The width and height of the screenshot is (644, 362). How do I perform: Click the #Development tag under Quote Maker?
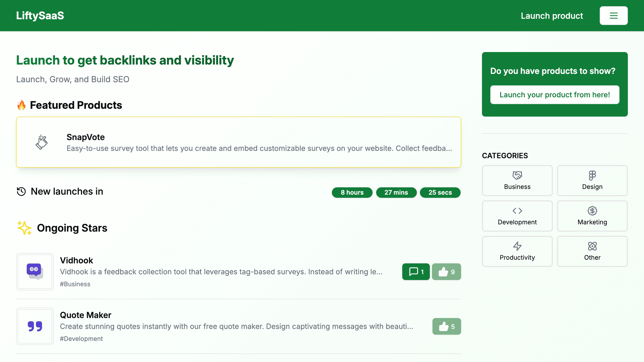(x=81, y=339)
